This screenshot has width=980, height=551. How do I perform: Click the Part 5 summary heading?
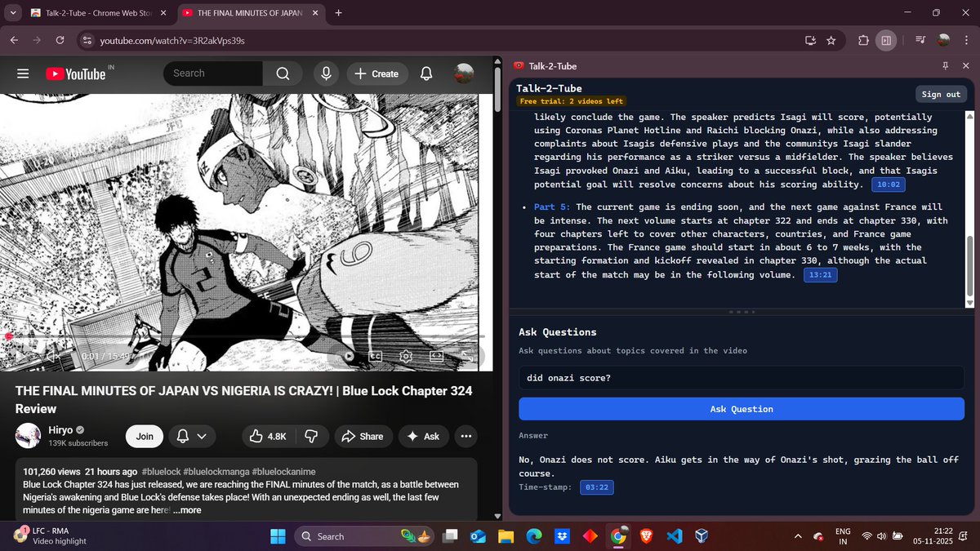pos(553,207)
